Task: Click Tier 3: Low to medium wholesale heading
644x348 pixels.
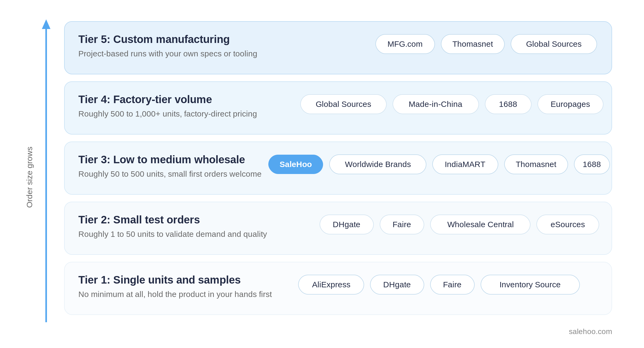Action: pyautogui.click(x=162, y=160)
